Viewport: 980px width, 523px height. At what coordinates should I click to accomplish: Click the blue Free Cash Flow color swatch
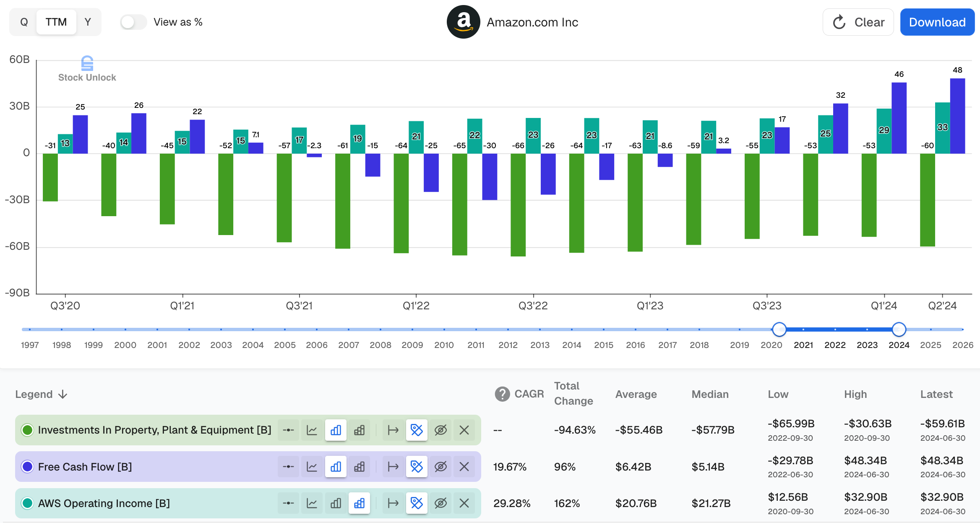point(27,466)
